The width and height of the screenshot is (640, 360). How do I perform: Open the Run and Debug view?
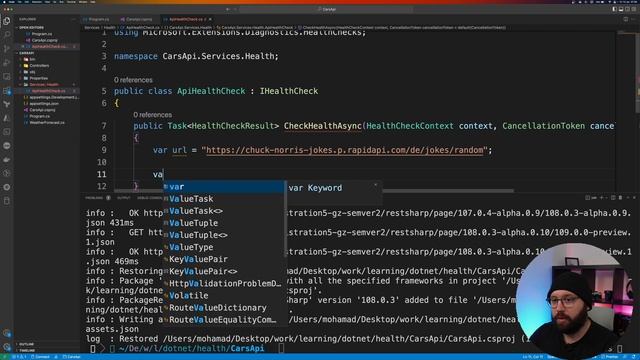(x=7, y=62)
